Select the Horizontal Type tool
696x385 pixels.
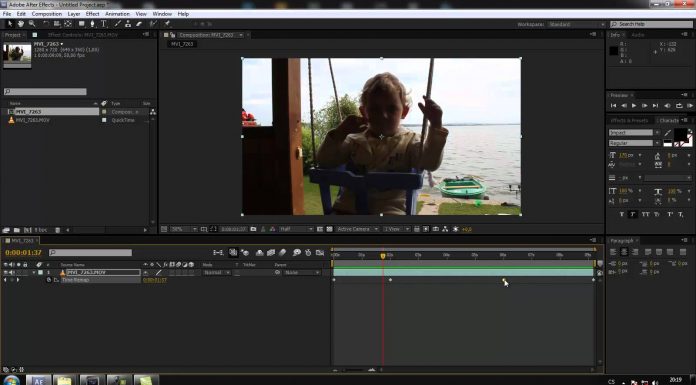pos(104,24)
